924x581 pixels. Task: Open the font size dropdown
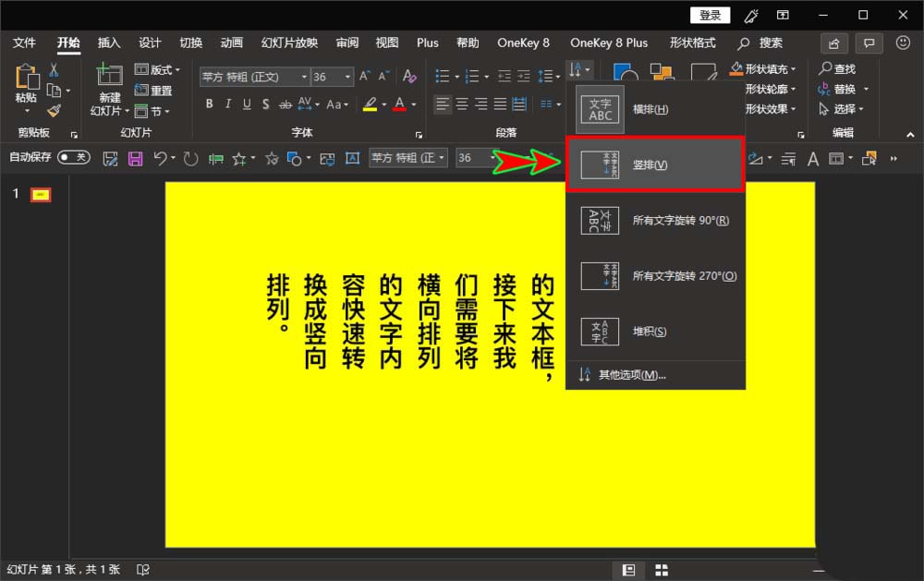tap(346, 78)
